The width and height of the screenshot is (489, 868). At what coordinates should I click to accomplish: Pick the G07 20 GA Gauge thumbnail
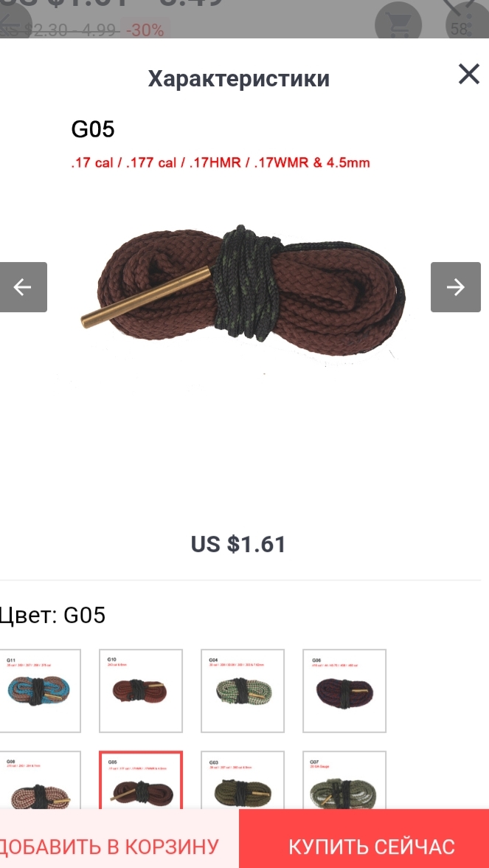(344, 779)
